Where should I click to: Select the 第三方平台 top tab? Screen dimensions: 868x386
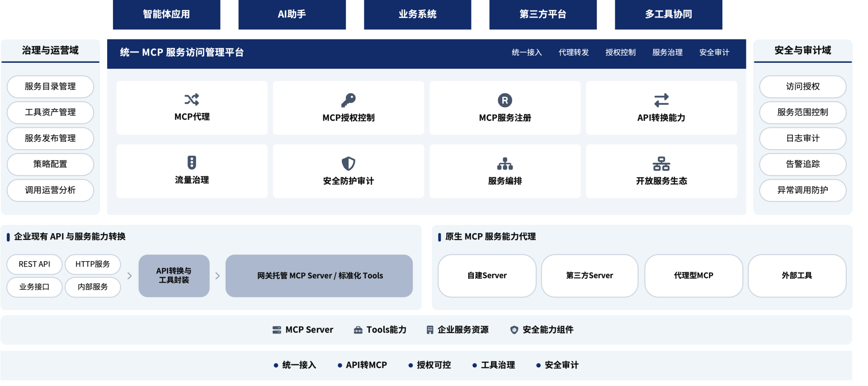[x=542, y=14]
